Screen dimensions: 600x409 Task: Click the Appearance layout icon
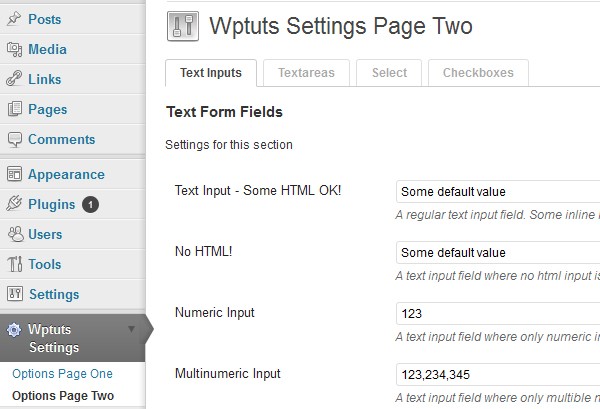[15, 174]
